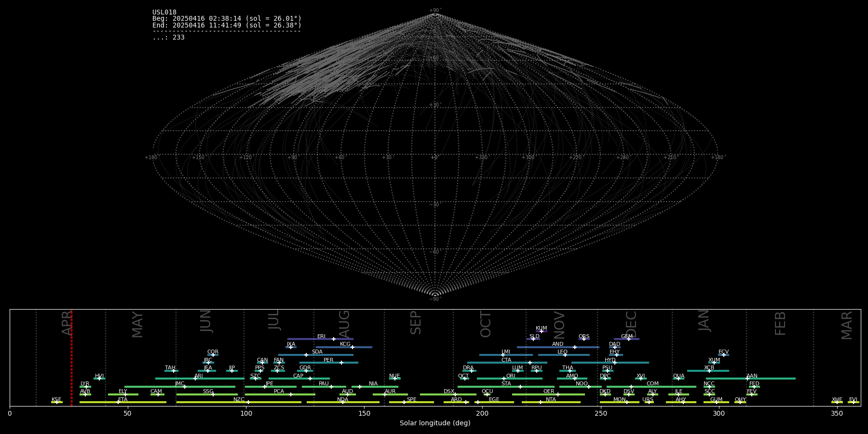Image resolution: width=868 pixels, height=434 pixels.
Task: Select the station ID text USL018
Action: pos(164,13)
